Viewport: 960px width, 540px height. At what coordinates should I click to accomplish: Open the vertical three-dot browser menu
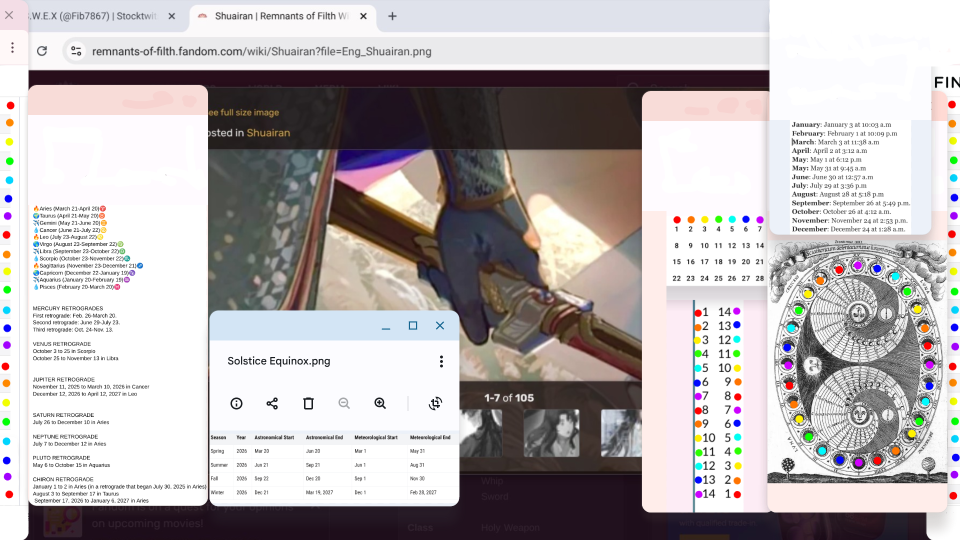(12, 47)
